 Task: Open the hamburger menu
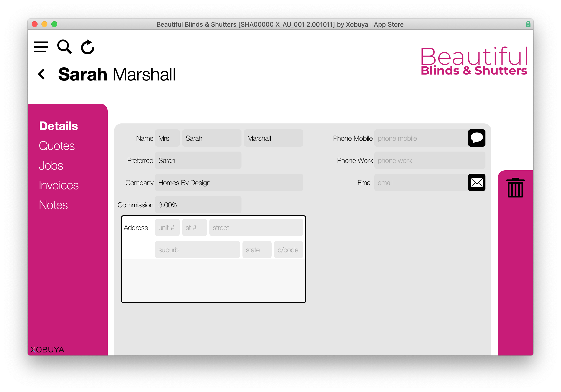tap(41, 47)
